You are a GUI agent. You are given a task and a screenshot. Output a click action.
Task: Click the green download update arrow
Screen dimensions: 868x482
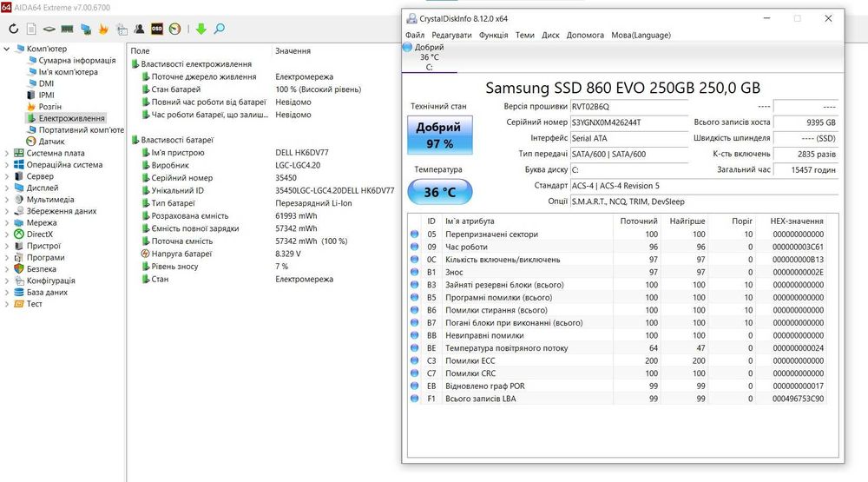[201, 29]
